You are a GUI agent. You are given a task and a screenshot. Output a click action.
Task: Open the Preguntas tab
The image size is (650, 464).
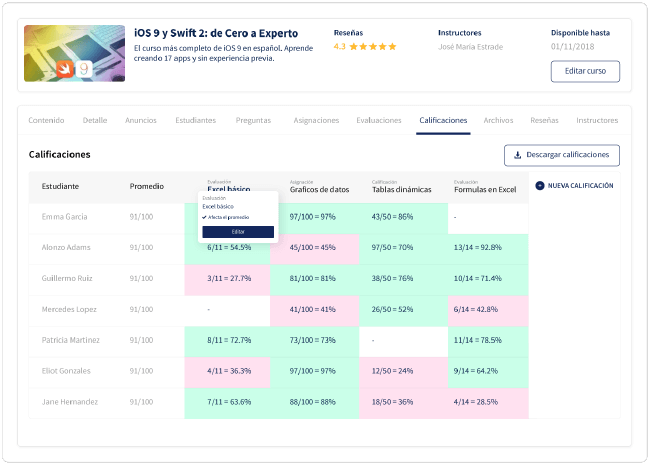click(253, 120)
